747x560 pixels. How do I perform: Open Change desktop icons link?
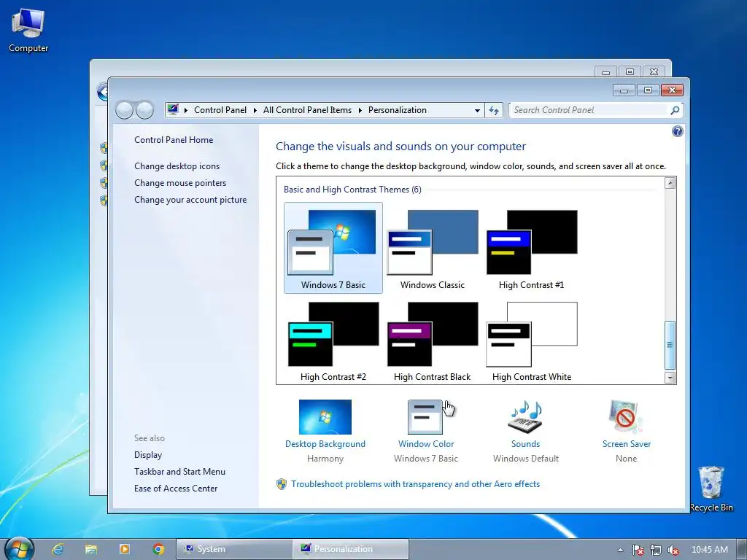177,166
